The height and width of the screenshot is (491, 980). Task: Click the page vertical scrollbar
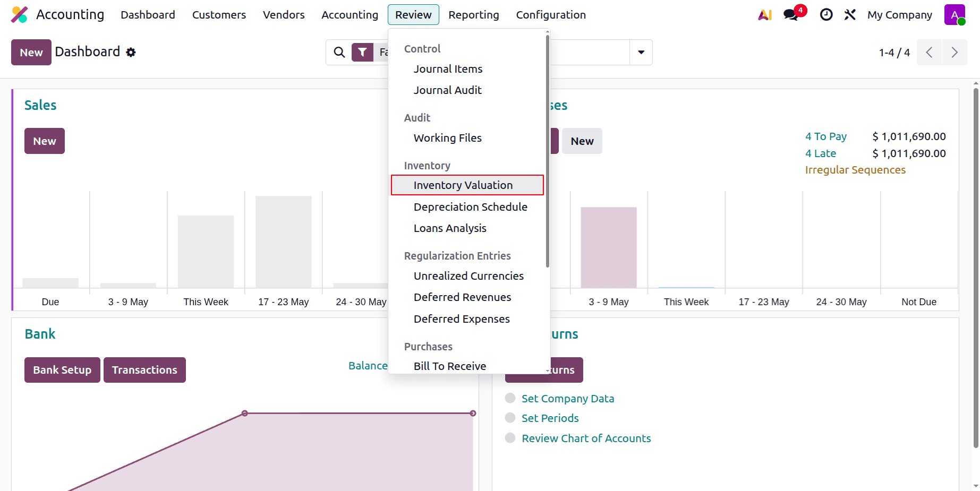pyautogui.click(x=976, y=268)
